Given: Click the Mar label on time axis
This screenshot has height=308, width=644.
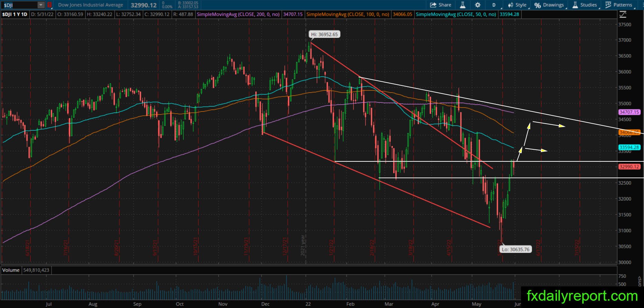Looking at the screenshot, I should point(389,304).
